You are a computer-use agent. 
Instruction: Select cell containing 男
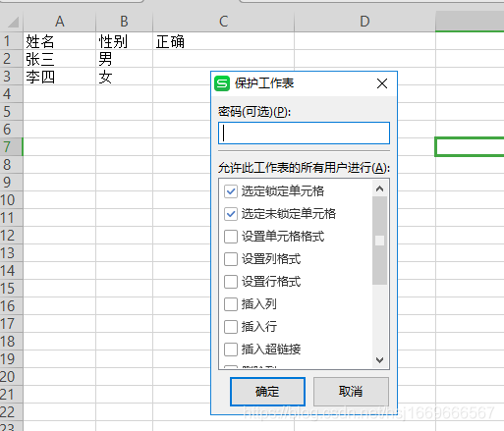[124, 59]
